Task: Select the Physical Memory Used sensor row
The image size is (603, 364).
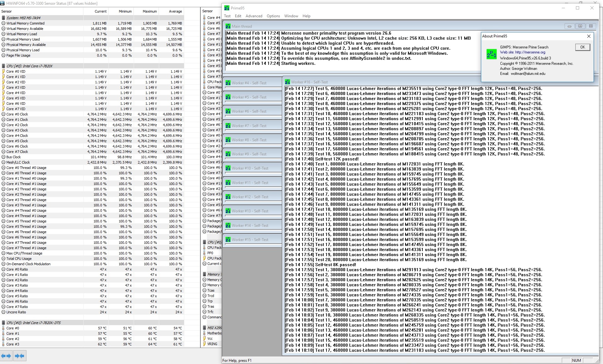Action: (x=92, y=39)
